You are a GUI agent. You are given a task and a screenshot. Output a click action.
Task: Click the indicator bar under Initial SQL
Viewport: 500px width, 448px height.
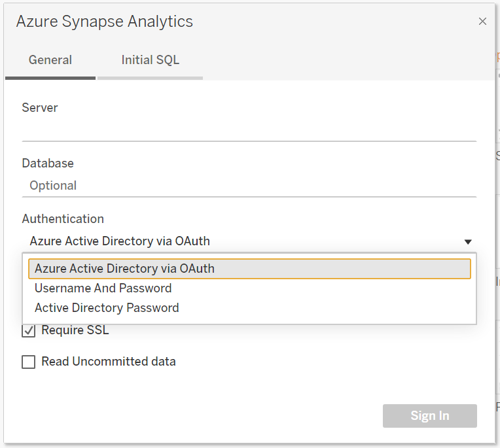tap(150, 78)
